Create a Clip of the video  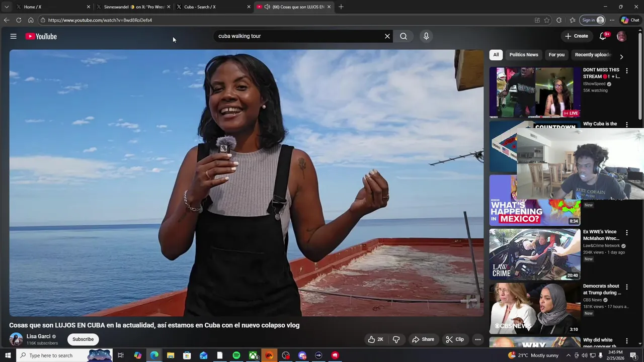click(x=455, y=339)
